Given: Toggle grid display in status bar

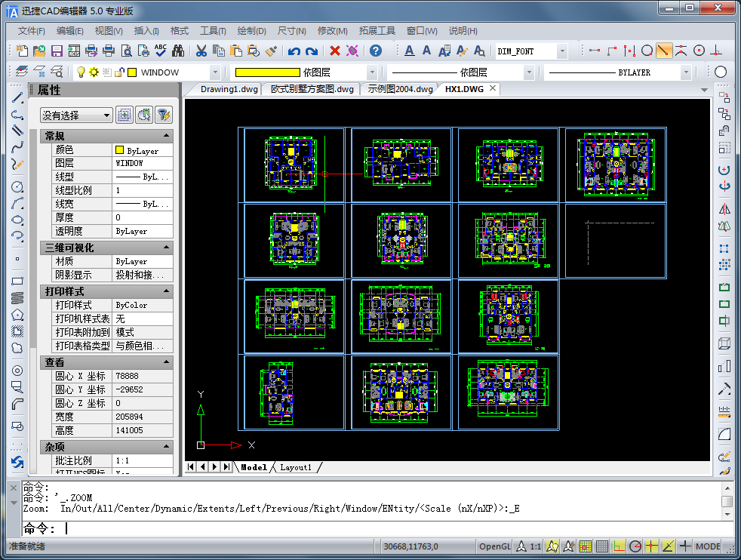Looking at the screenshot, I should [602, 546].
